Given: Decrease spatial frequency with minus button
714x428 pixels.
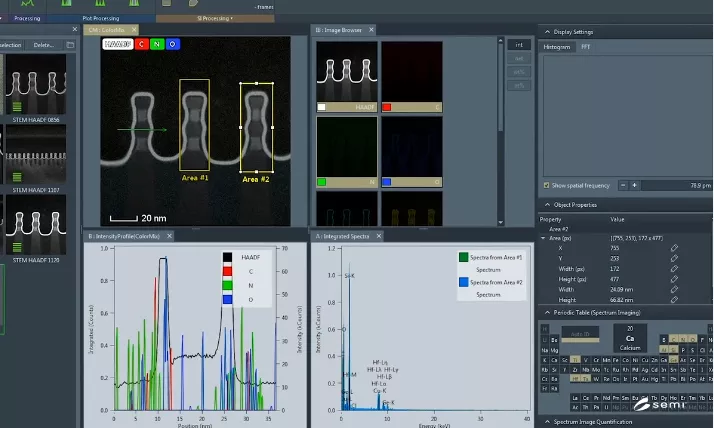Looking at the screenshot, I should 623,185.
